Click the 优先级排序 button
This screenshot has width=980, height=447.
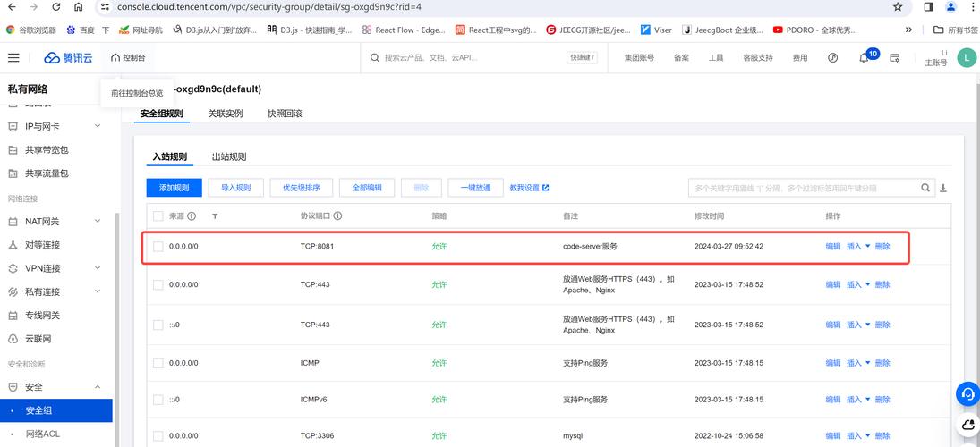(302, 187)
